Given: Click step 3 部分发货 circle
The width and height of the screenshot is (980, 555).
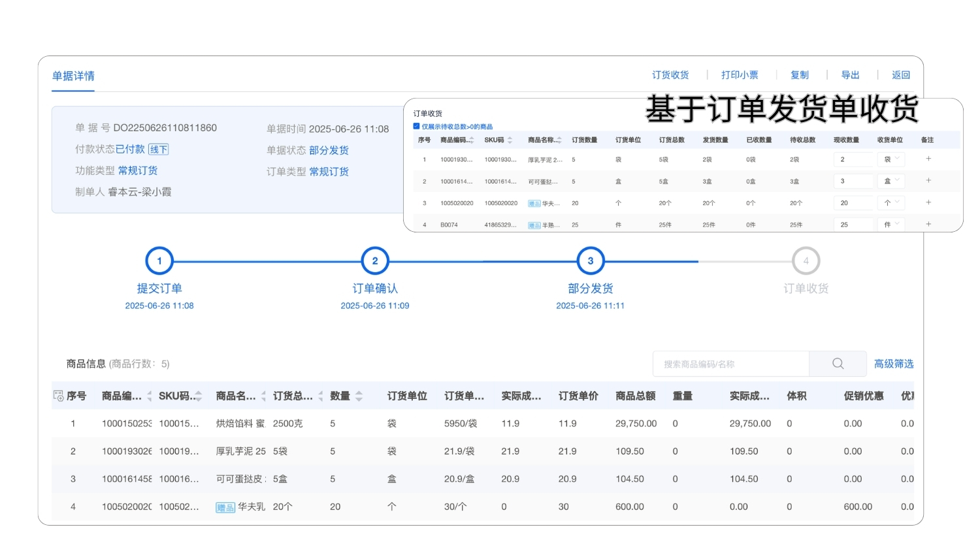Looking at the screenshot, I should [591, 261].
